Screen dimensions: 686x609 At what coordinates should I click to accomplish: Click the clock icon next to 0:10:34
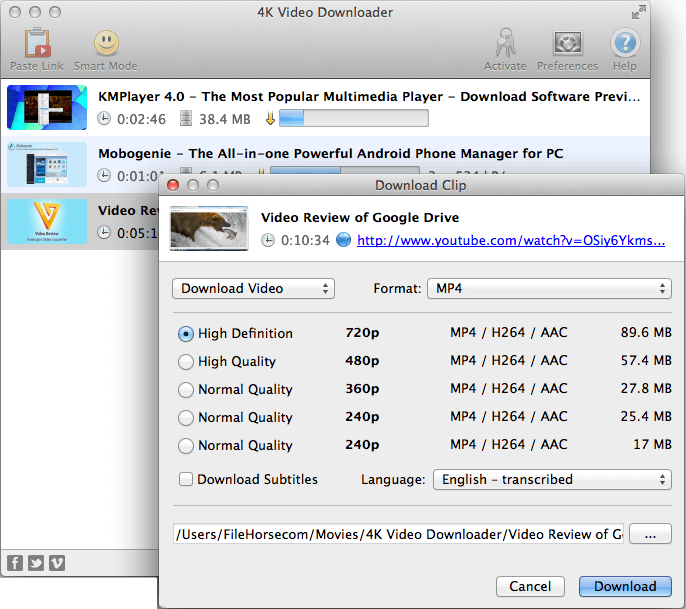268,240
